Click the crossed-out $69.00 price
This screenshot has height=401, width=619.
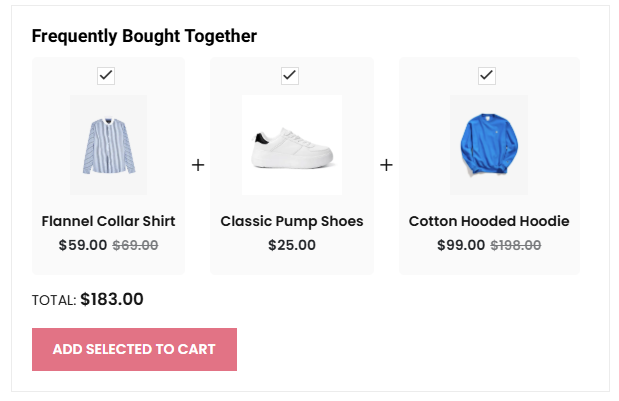click(x=135, y=245)
